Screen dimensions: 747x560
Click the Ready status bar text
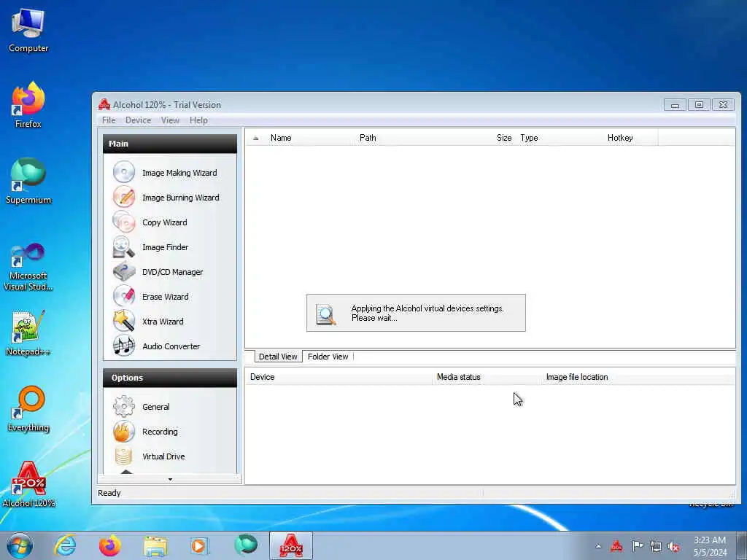click(109, 493)
